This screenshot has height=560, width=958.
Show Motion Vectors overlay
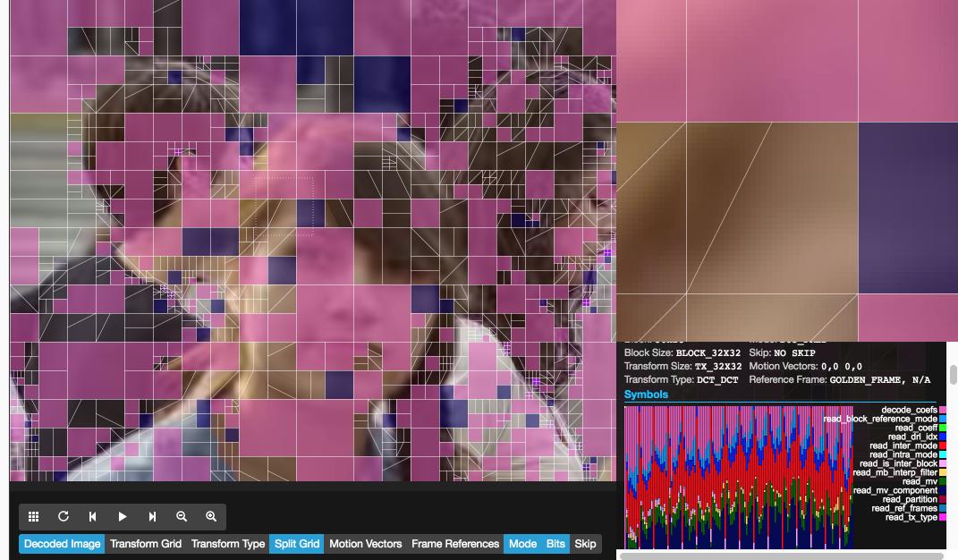coord(365,544)
